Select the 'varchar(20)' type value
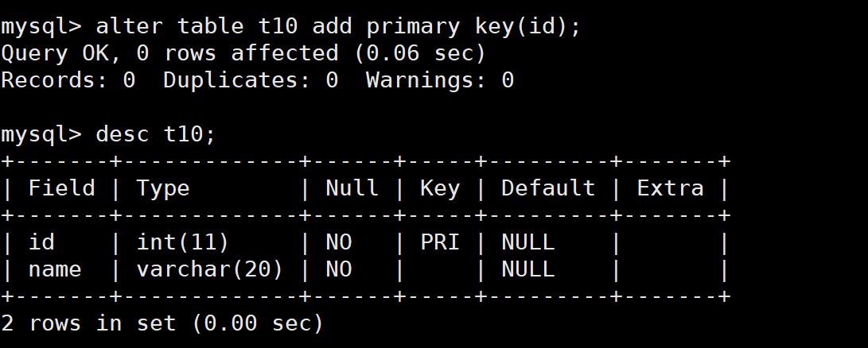868x348 pixels. point(209,269)
